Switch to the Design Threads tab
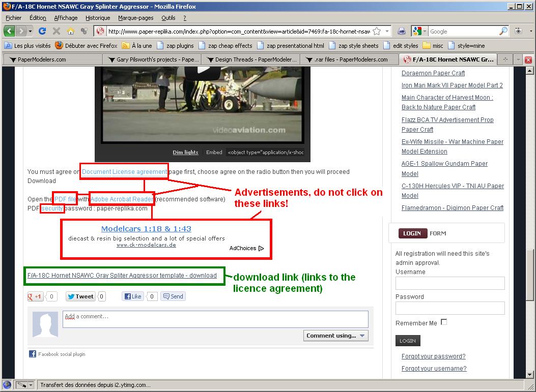The width and height of the screenshot is (536, 392). coord(251,59)
